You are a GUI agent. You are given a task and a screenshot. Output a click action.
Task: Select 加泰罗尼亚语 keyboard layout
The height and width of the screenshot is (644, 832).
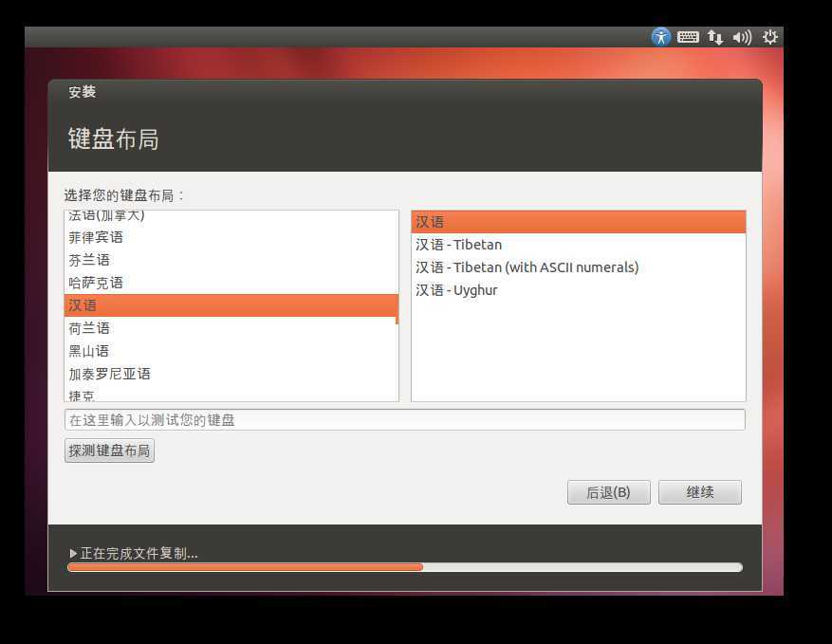(x=142, y=373)
